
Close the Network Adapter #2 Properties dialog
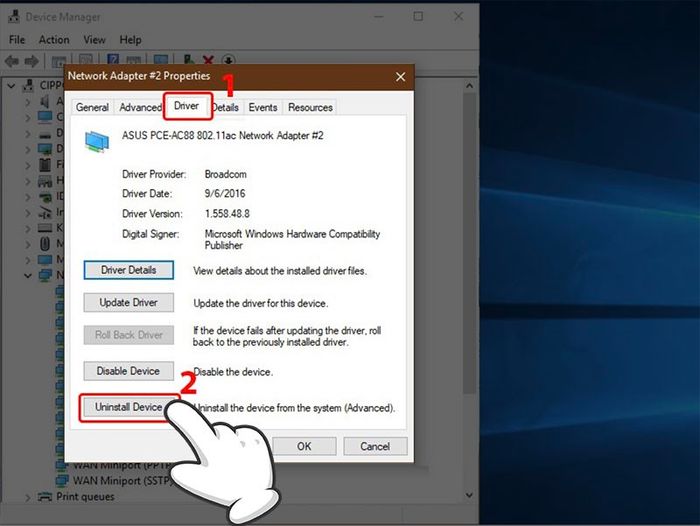click(400, 77)
